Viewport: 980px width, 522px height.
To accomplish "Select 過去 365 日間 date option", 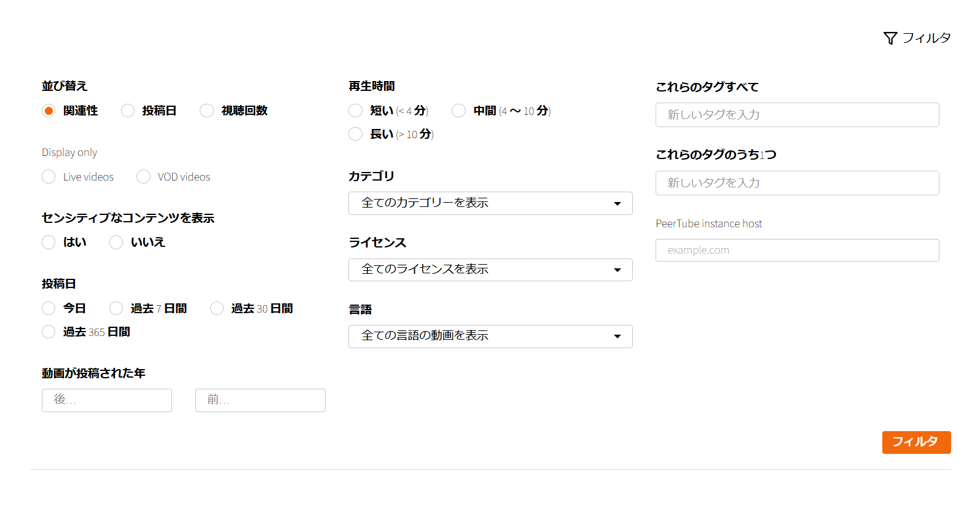I will (49, 332).
